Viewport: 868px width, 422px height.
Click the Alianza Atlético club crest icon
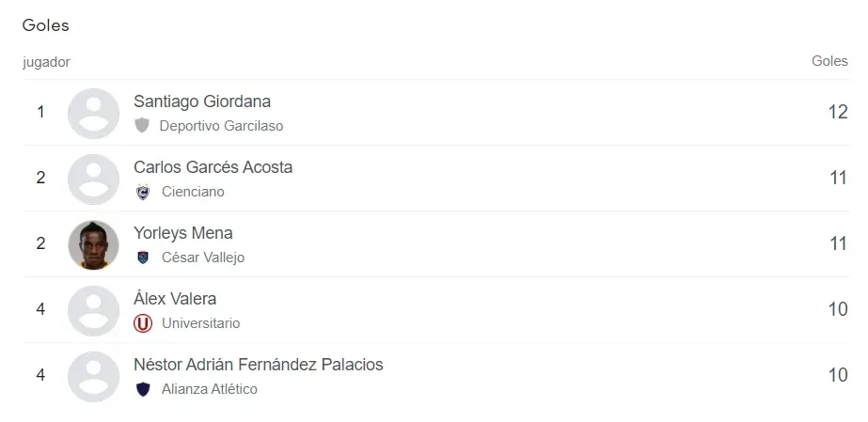pyautogui.click(x=142, y=389)
